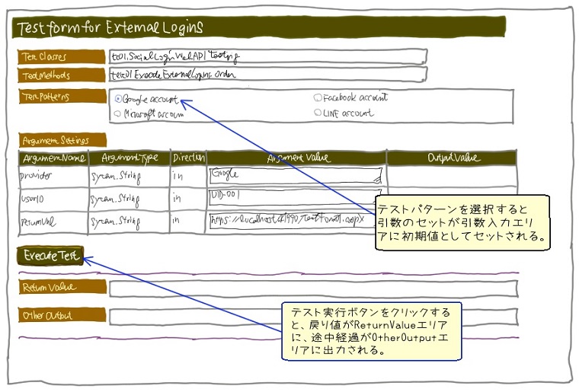Edit the userID argument value UID-001 field
This screenshot has height=392, width=579.
tap(294, 197)
